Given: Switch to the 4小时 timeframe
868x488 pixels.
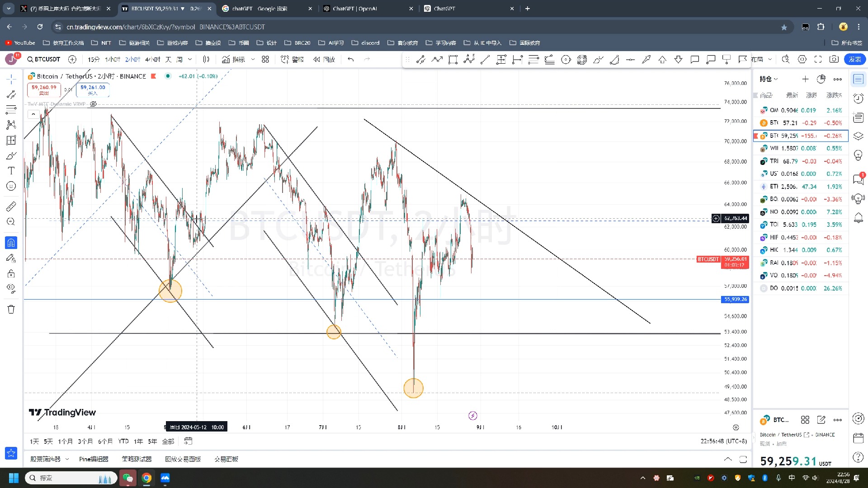Looking at the screenshot, I should 153,59.
